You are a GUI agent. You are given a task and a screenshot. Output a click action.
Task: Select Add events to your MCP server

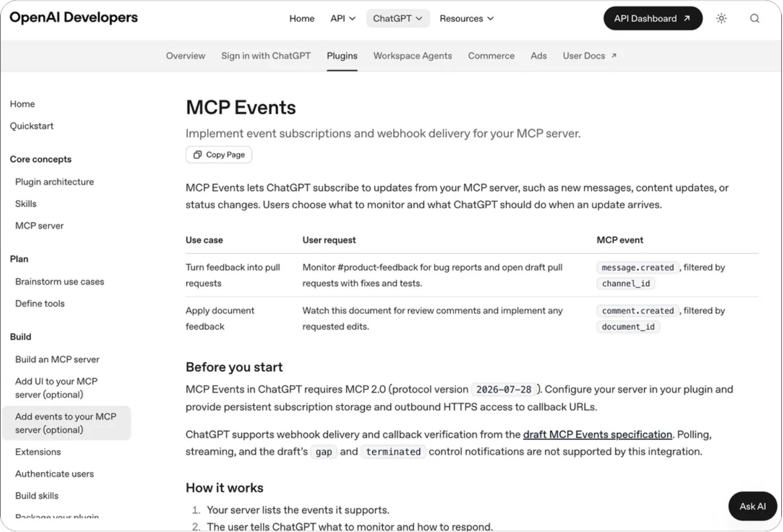[x=66, y=423]
